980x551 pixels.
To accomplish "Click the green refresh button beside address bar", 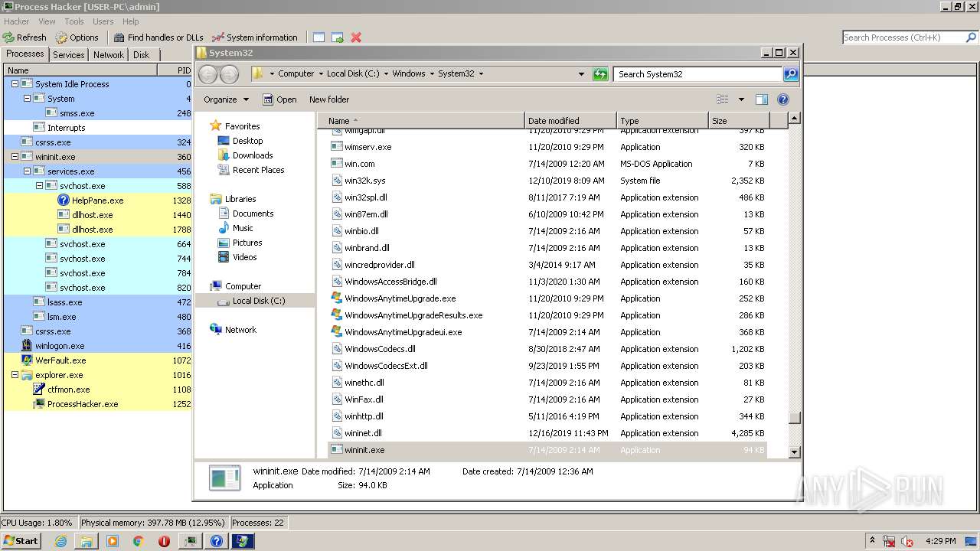I will coord(600,74).
